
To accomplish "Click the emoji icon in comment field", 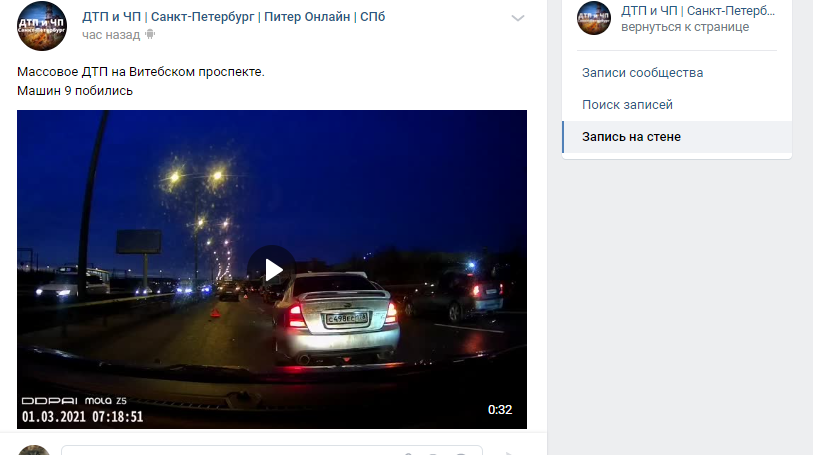I will [x=460, y=453].
